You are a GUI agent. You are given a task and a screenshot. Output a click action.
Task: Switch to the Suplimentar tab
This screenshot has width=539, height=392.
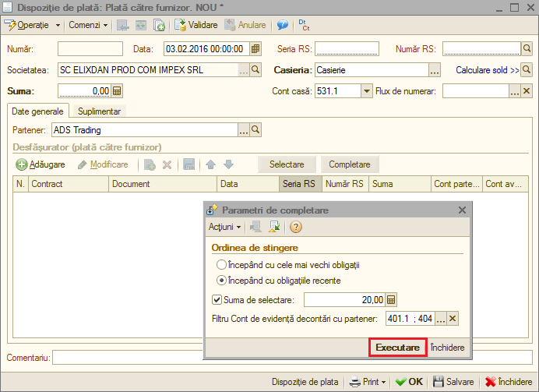100,111
